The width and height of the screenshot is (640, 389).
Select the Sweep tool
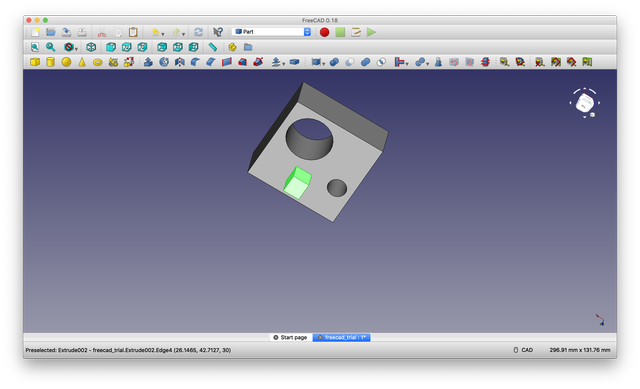pyautogui.click(x=258, y=62)
